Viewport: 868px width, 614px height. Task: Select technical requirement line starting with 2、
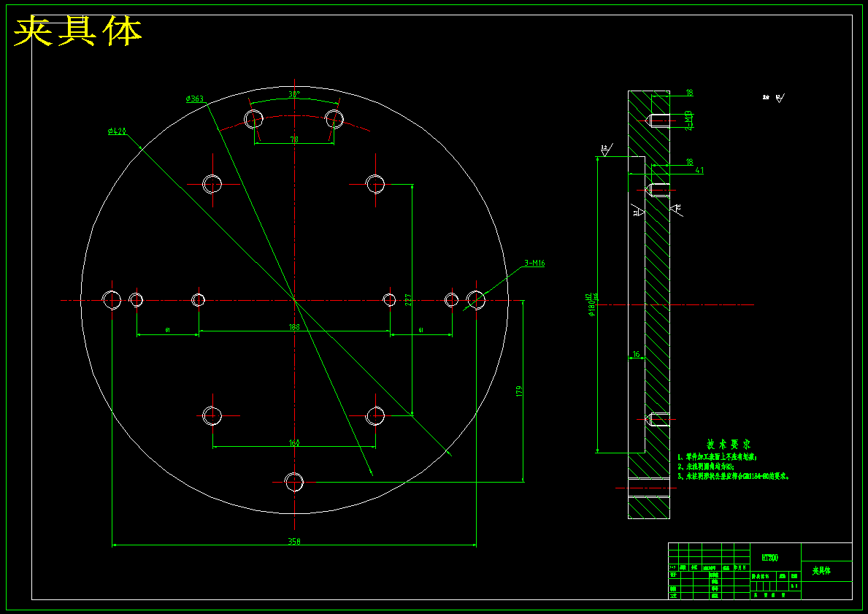coord(705,467)
